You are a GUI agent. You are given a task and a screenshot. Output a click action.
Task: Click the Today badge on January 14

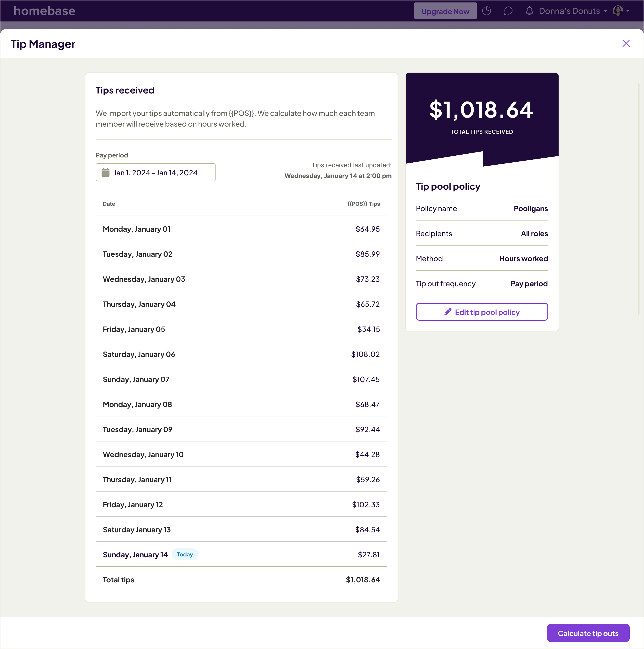click(185, 554)
